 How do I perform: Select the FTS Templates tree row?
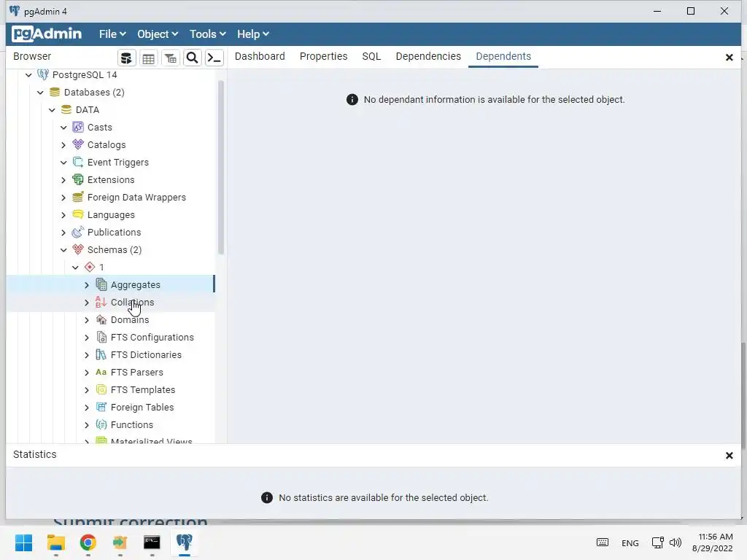pyautogui.click(x=111, y=389)
